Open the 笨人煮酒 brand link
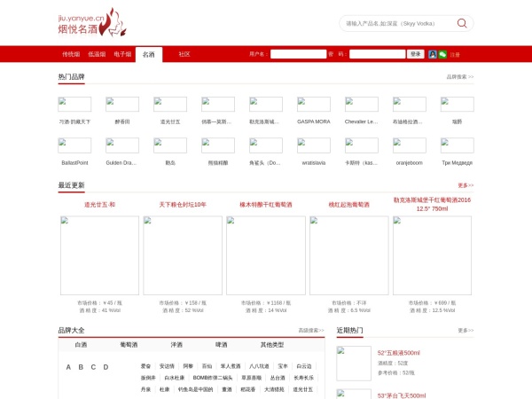This screenshot has height=399, width=532. click(x=231, y=366)
